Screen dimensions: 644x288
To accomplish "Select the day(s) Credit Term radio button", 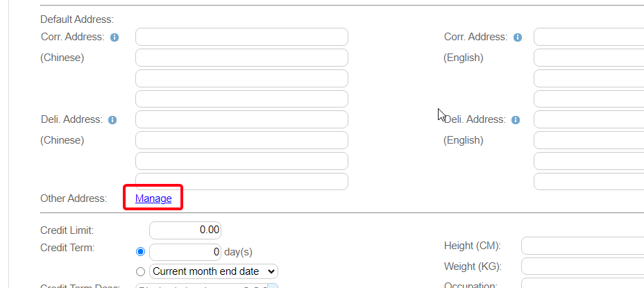I will pyautogui.click(x=142, y=251).
